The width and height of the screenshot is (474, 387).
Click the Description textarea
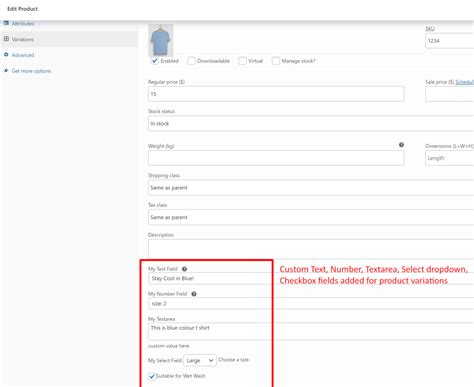coord(311,248)
